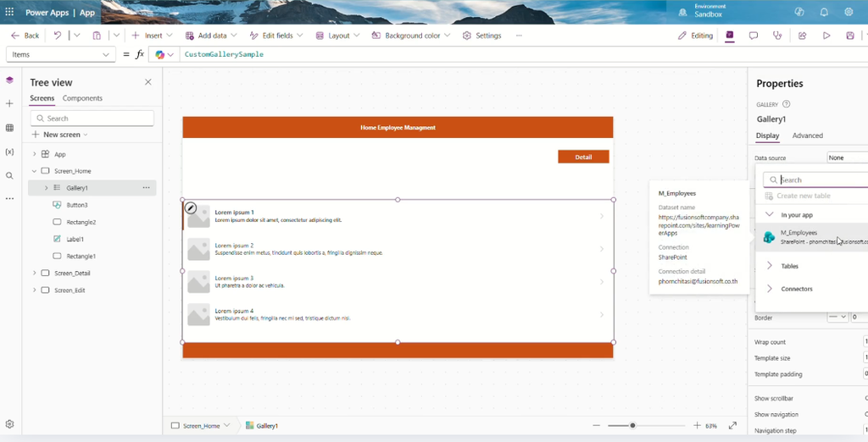
Task: Expand the App node in tree
Action: [x=34, y=154]
